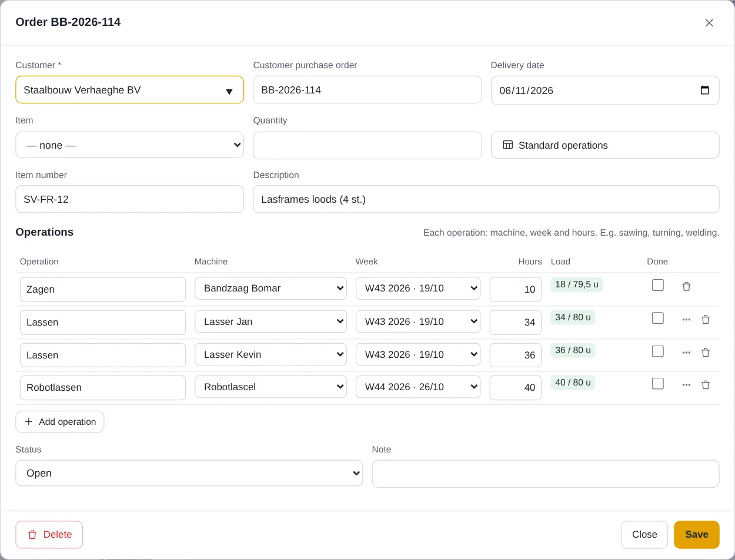Open more options for Lasser Kevin row

pos(686,353)
